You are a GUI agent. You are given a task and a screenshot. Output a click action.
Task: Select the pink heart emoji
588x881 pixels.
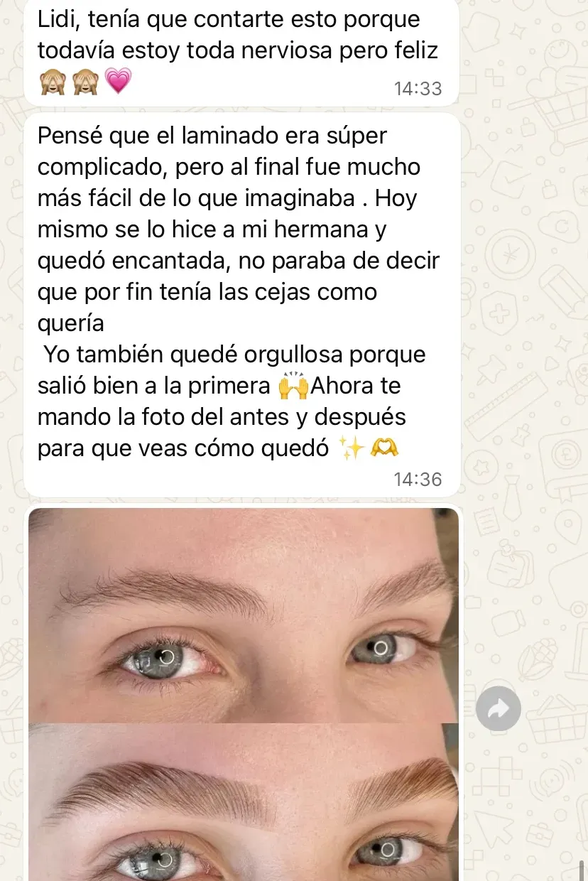[x=118, y=82]
